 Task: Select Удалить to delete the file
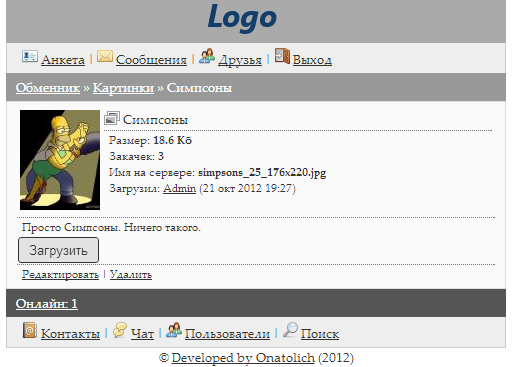pos(131,275)
